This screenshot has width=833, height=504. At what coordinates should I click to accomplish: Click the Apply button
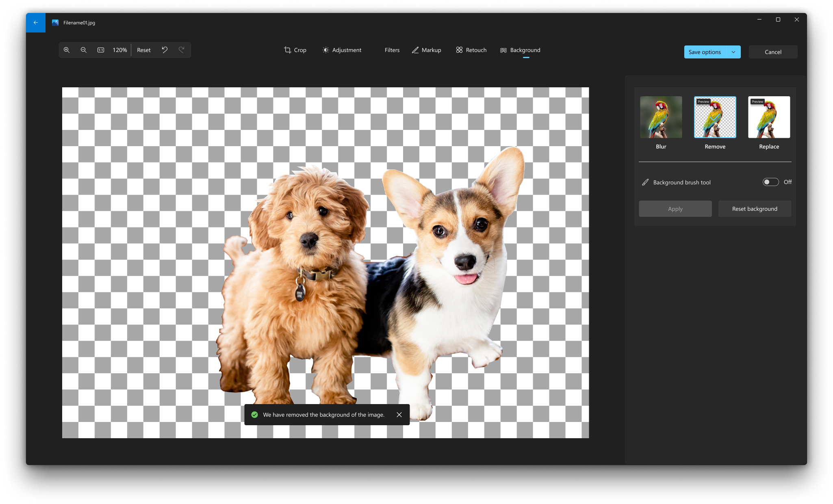(675, 208)
